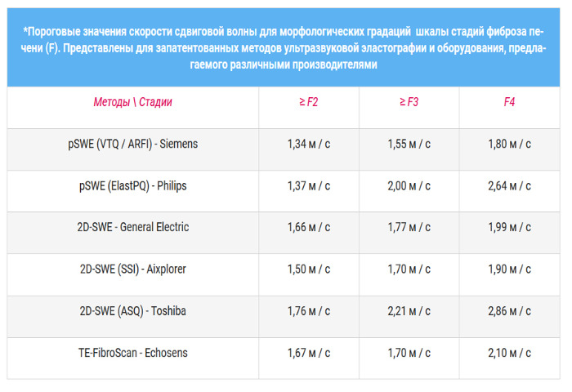The height and width of the screenshot is (392, 572).
Task: Click the 1,99 м / с General Electric cell
Action: [x=509, y=227]
